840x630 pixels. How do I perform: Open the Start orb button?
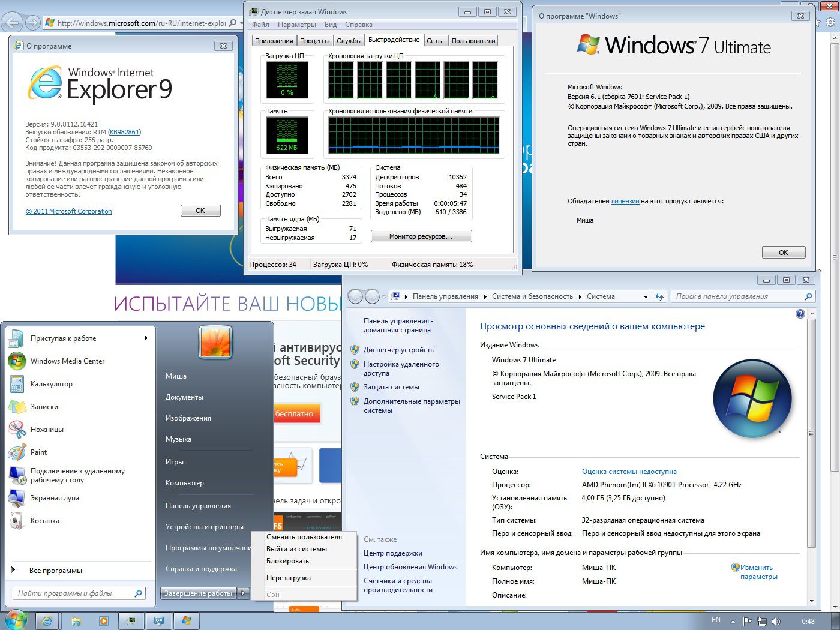(x=16, y=620)
